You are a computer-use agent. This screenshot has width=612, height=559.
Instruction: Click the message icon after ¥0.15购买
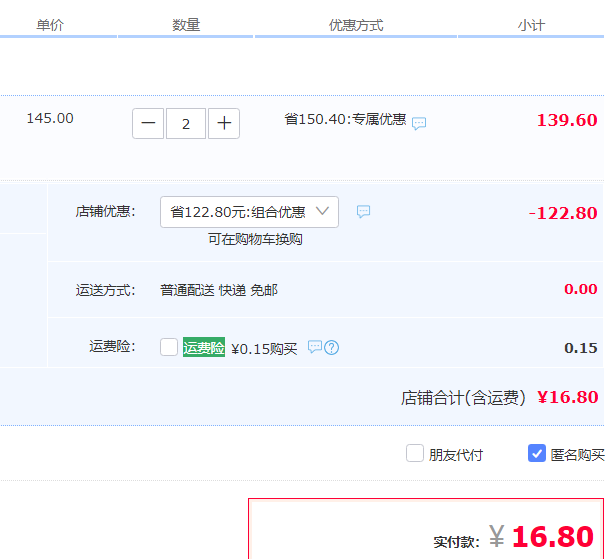[314, 347]
